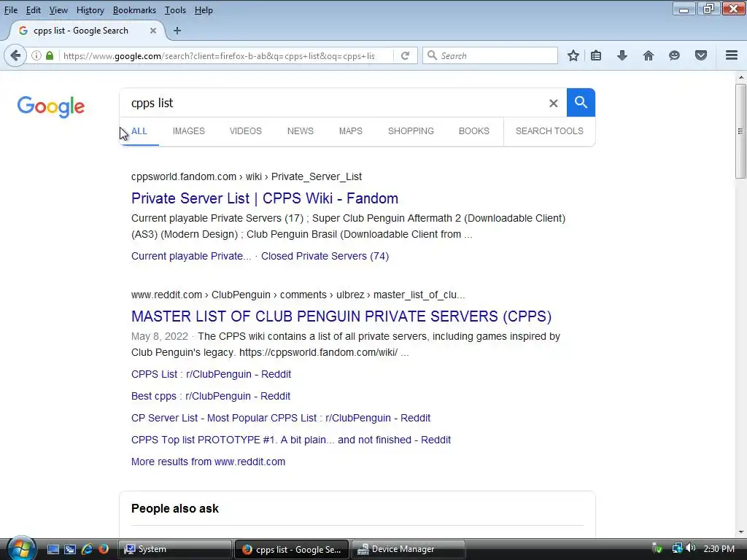
Task: Open More results from www.reddit.com
Action: tap(208, 462)
